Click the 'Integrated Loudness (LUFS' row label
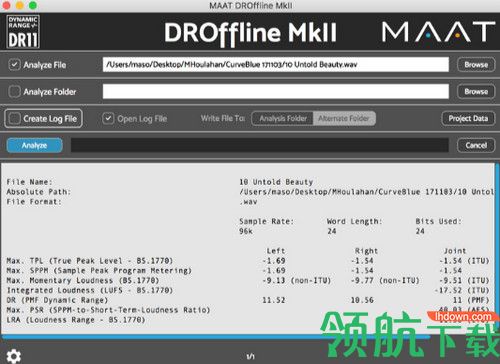Viewport: 500px width, 364px height. click(x=90, y=290)
